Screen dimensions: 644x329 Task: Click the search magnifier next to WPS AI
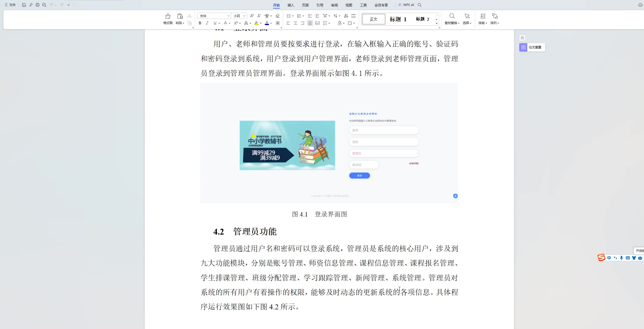pos(420,5)
